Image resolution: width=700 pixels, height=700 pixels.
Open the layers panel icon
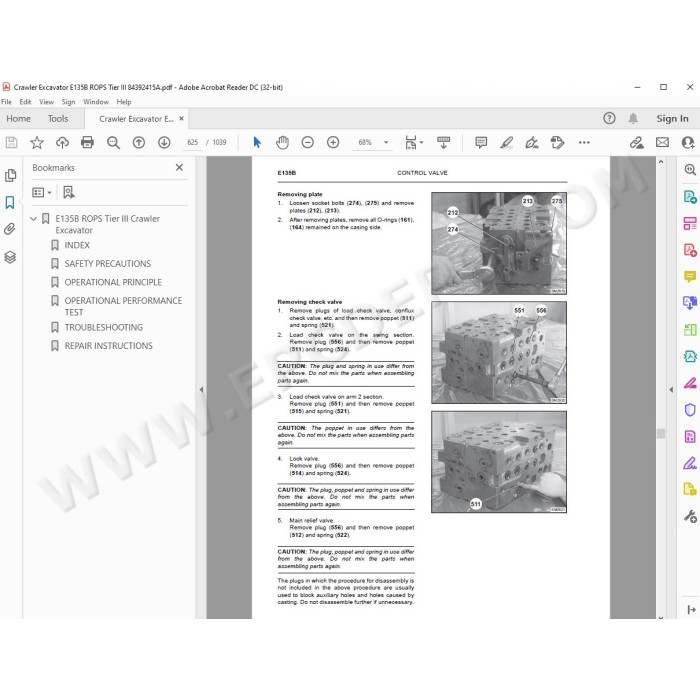[10, 257]
